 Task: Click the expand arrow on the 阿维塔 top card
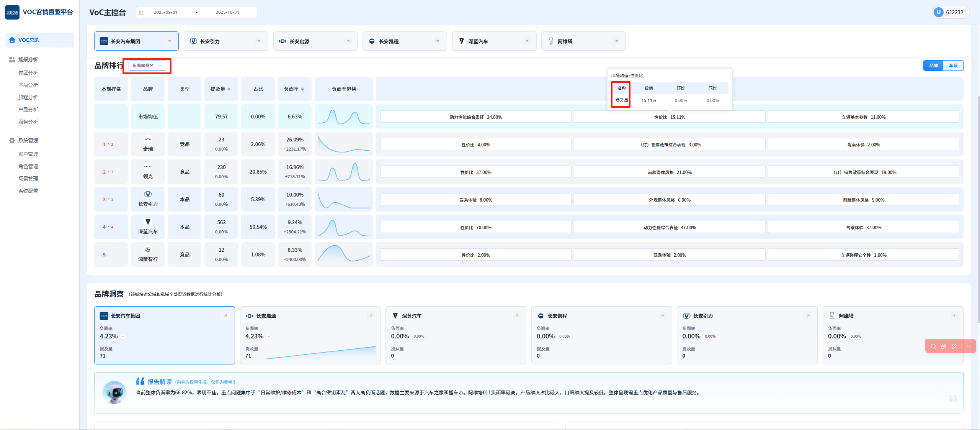616,41
